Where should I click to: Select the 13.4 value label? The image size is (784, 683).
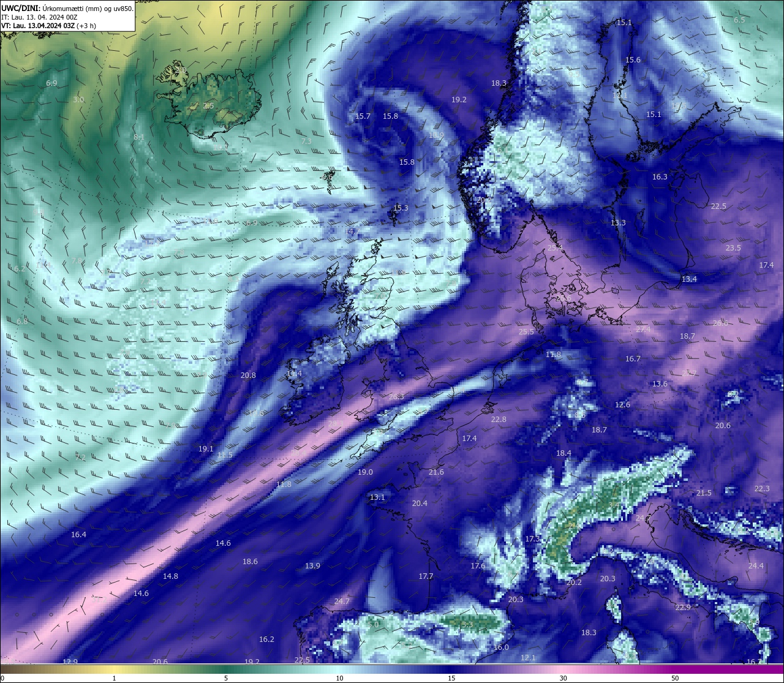(x=689, y=279)
